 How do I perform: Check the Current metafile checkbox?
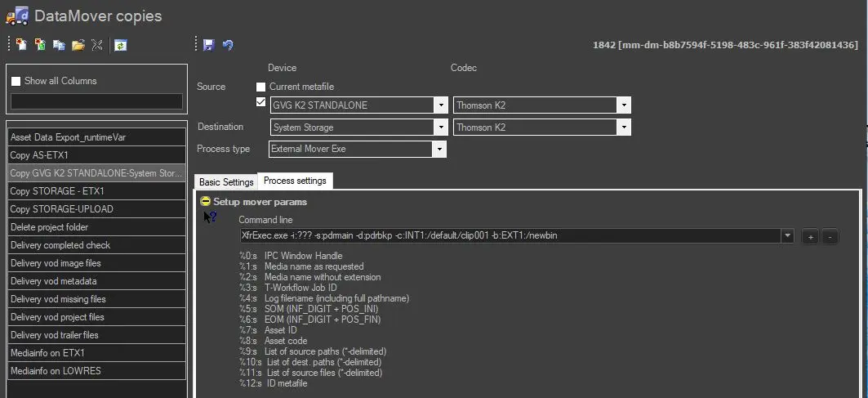(x=261, y=87)
